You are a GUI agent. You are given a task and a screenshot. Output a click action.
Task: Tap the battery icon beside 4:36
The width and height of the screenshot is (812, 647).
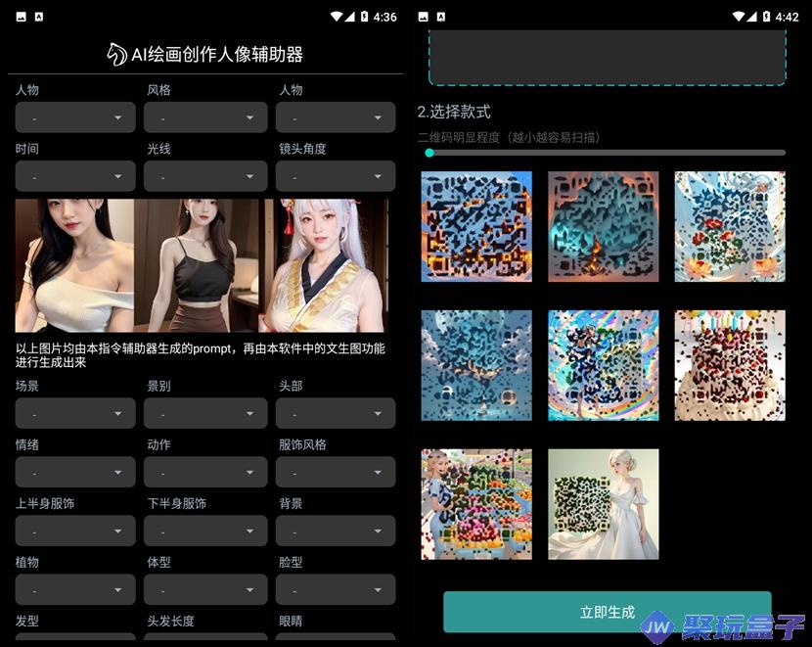[x=364, y=17]
